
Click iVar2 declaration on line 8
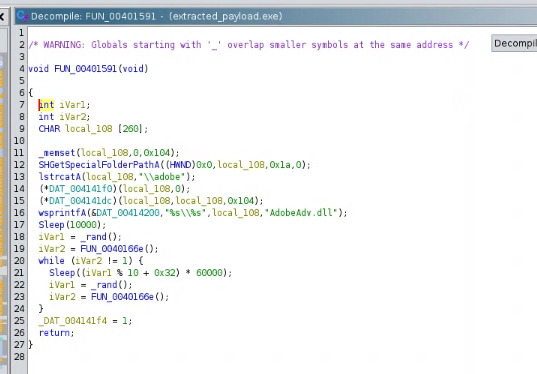coord(72,117)
